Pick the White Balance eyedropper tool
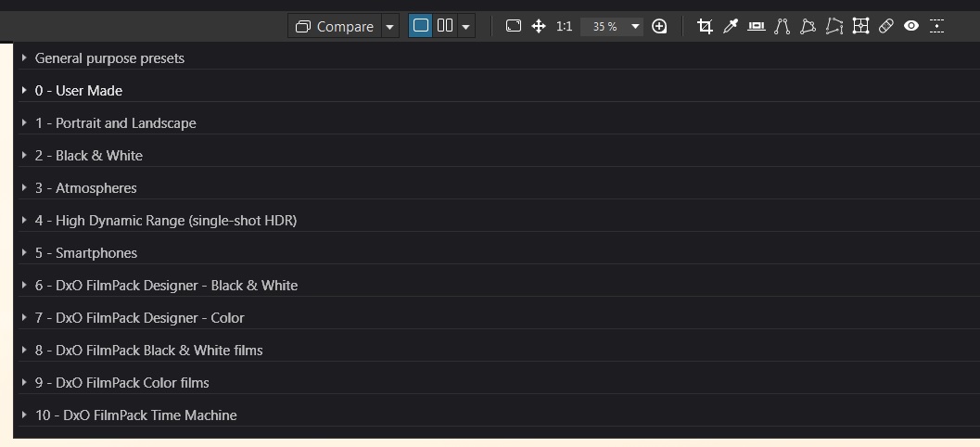 [x=731, y=26]
